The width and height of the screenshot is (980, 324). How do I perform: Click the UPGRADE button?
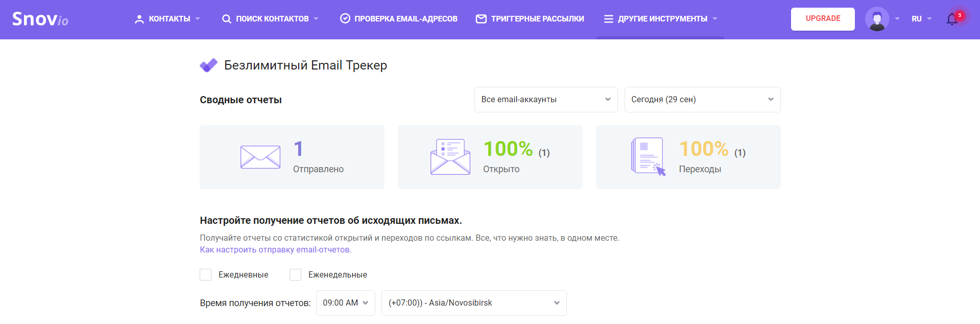tap(822, 19)
